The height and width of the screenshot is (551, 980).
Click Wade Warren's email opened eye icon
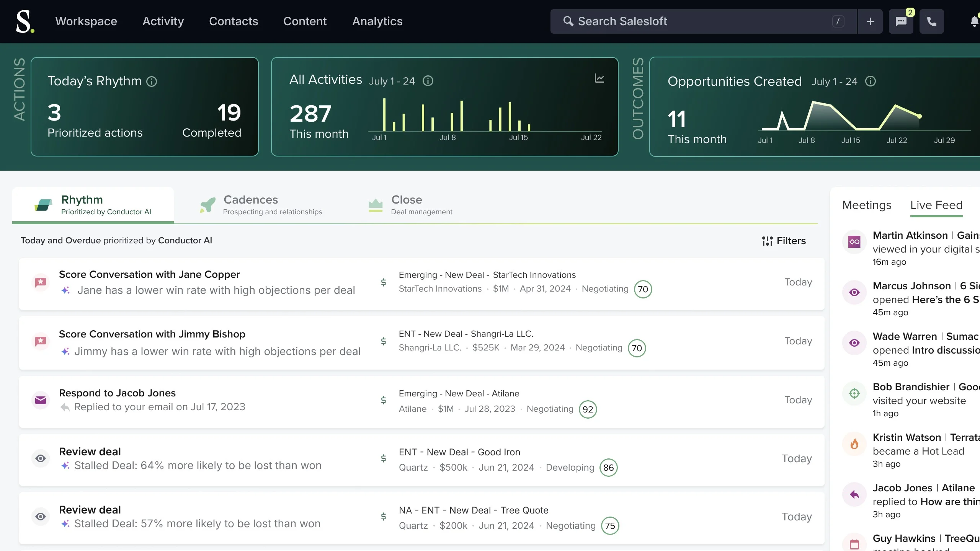(x=854, y=343)
